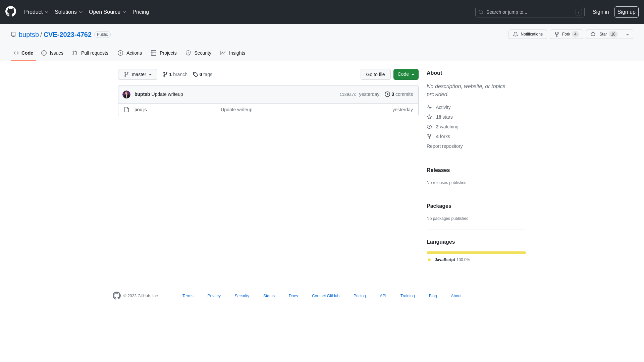Click the buptsb user avatar in commit row
The width and height of the screenshot is (644, 362).
click(x=126, y=95)
